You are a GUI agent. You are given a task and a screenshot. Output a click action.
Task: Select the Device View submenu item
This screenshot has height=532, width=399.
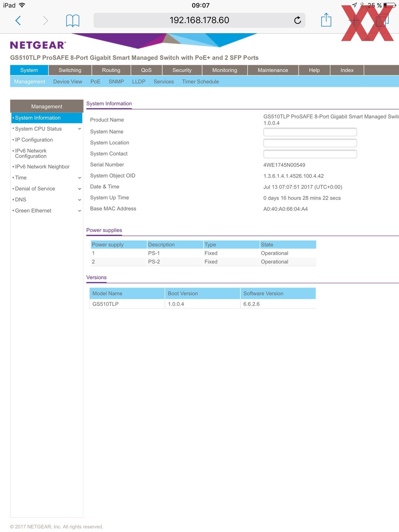pos(67,82)
